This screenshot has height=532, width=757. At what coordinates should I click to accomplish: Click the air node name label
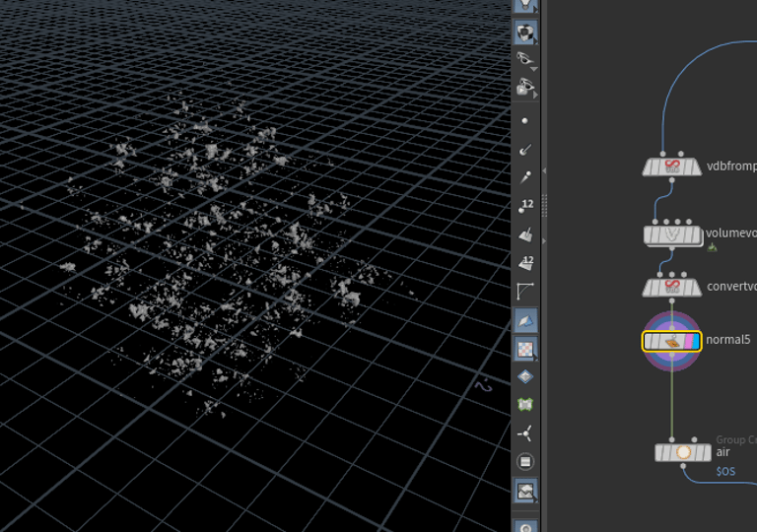723,452
